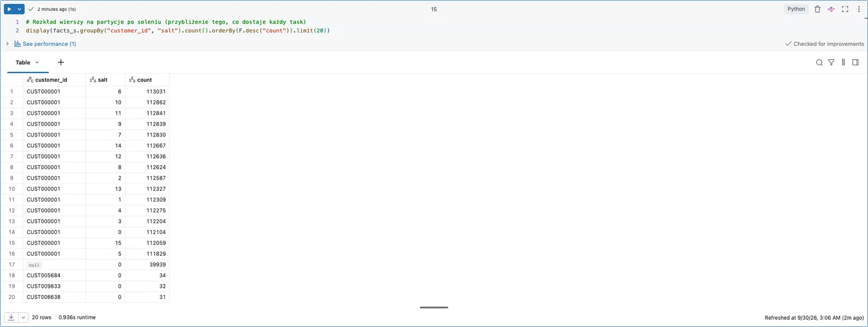Select the salt cell with value 13
Screen dimensions: 868x327
point(105,189)
